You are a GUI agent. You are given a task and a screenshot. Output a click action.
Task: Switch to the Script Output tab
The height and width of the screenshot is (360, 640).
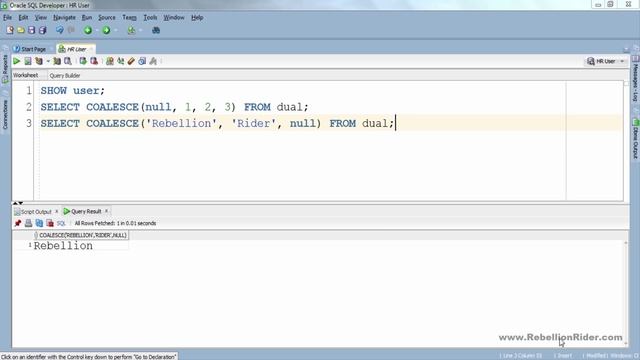33,211
